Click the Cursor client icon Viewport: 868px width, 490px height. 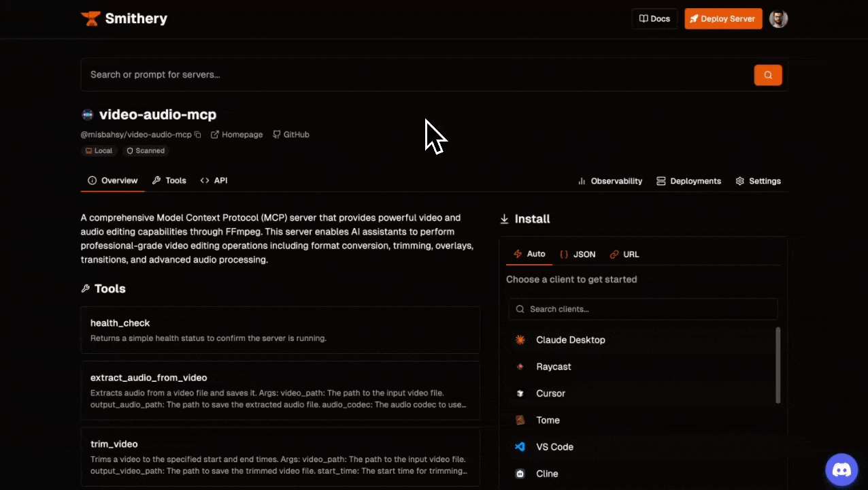click(520, 393)
